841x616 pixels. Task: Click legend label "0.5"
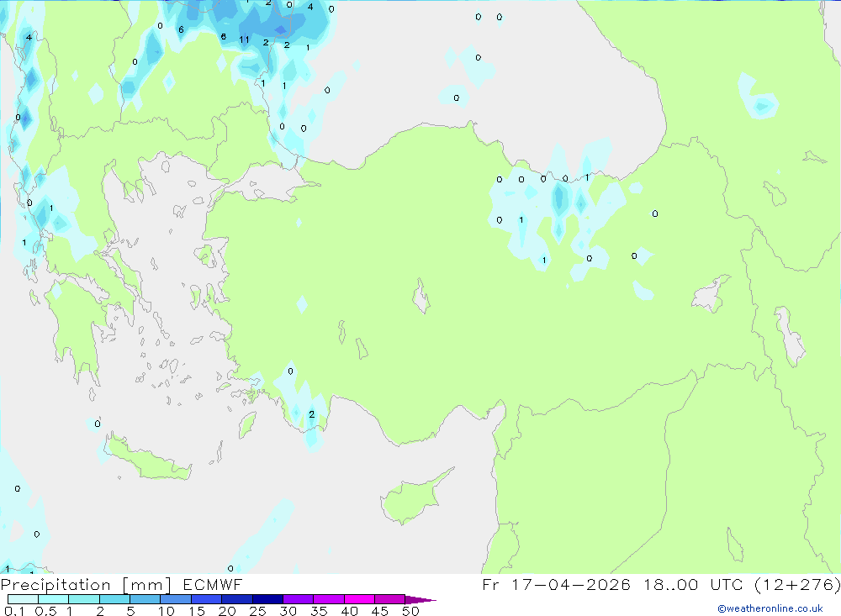[x=45, y=611]
